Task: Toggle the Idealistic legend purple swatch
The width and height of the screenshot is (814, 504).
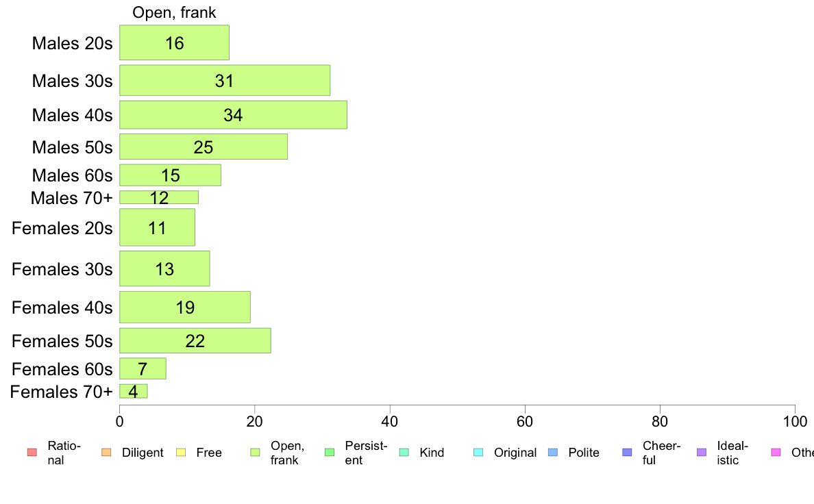Action: pos(702,453)
